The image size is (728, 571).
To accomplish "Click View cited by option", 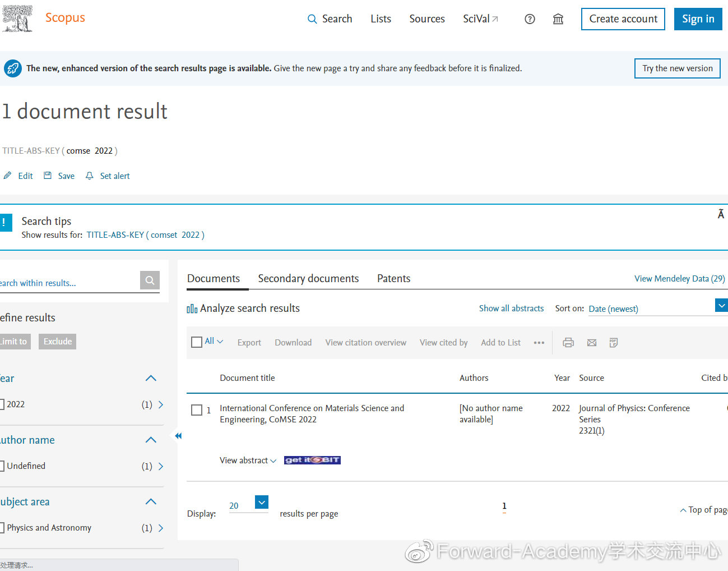I will [443, 343].
